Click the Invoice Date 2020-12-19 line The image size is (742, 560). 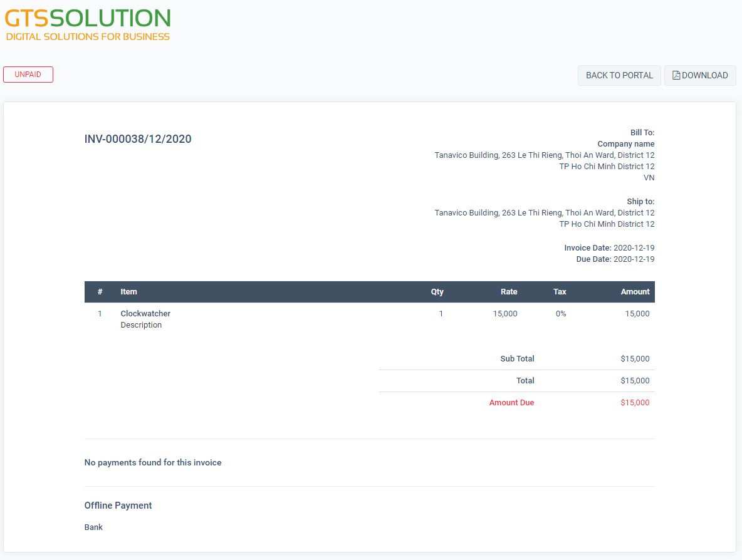(609, 248)
